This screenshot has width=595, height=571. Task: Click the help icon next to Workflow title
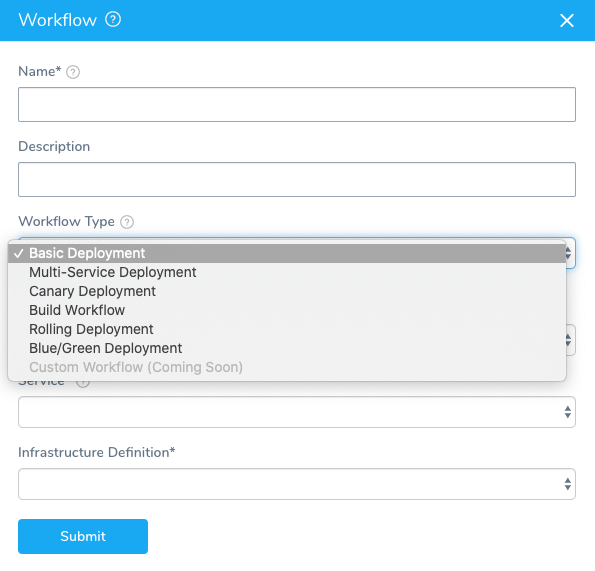[113, 19]
